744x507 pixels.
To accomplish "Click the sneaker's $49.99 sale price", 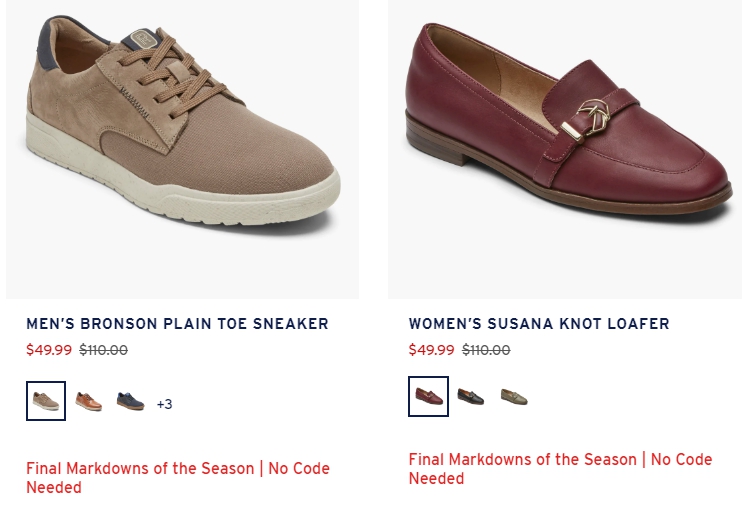I will [49, 350].
